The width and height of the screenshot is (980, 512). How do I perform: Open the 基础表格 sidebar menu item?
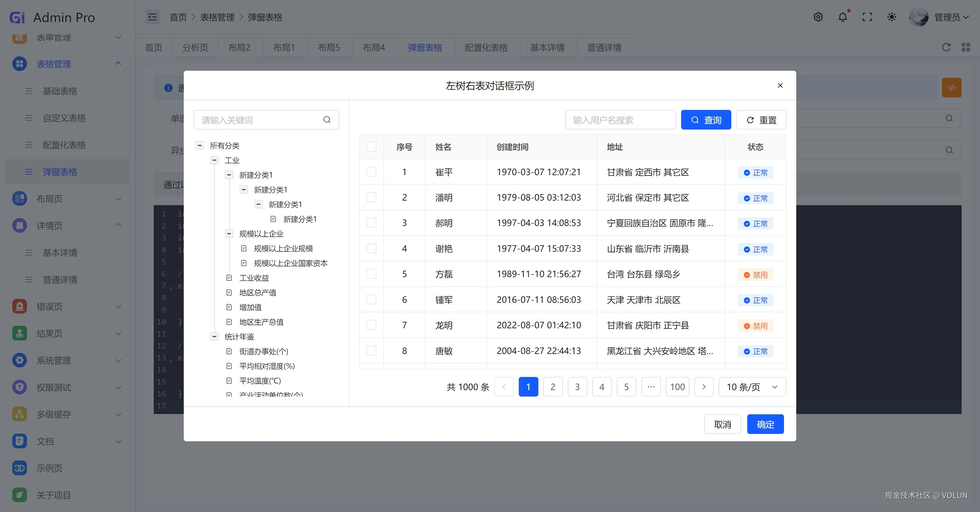click(60, 91)
